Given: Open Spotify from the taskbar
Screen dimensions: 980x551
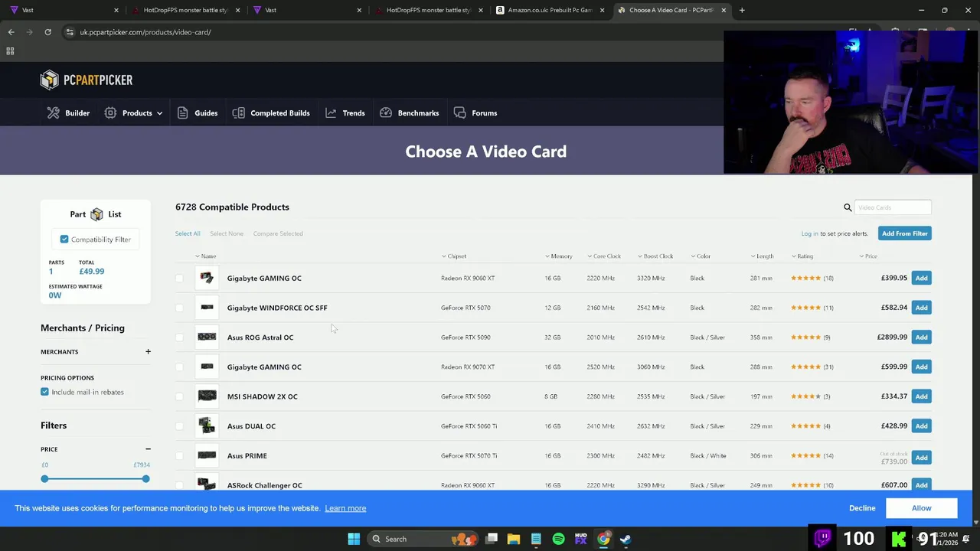Looking at the screenshot, I should point(558,539).
